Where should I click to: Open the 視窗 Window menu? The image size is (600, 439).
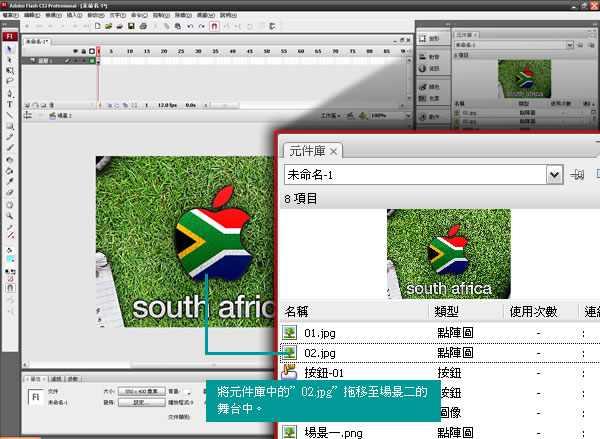206,15
